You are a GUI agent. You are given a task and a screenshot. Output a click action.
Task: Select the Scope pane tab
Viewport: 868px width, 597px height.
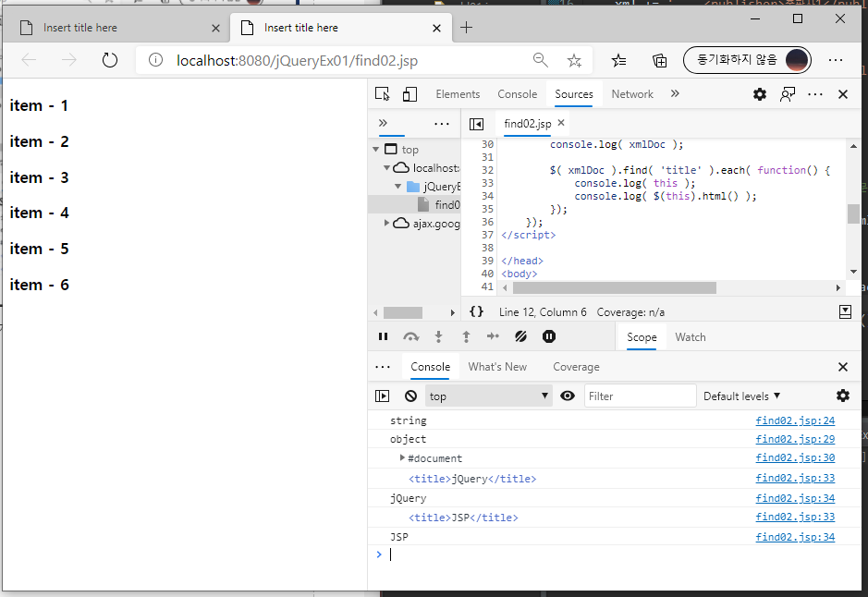[642, 337]
